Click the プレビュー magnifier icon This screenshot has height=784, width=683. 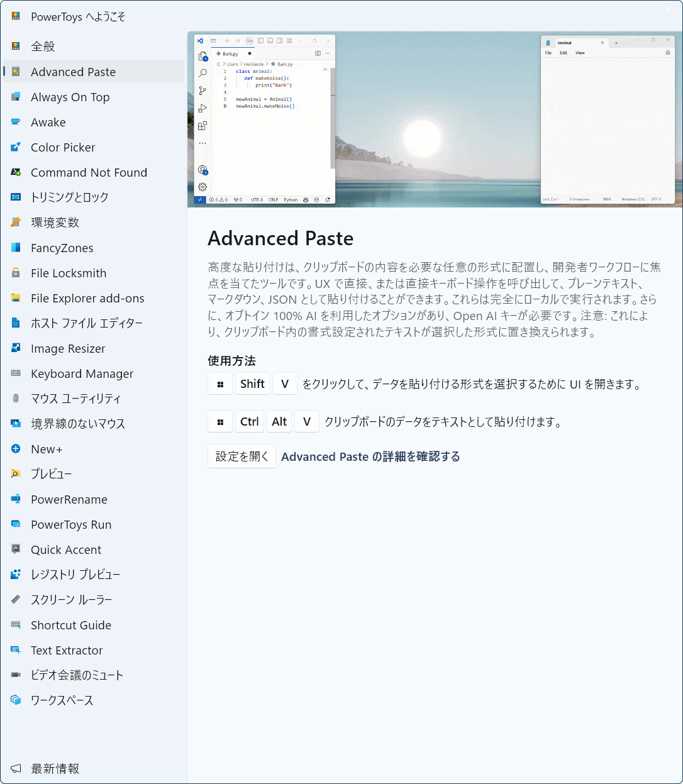point(16,473)
